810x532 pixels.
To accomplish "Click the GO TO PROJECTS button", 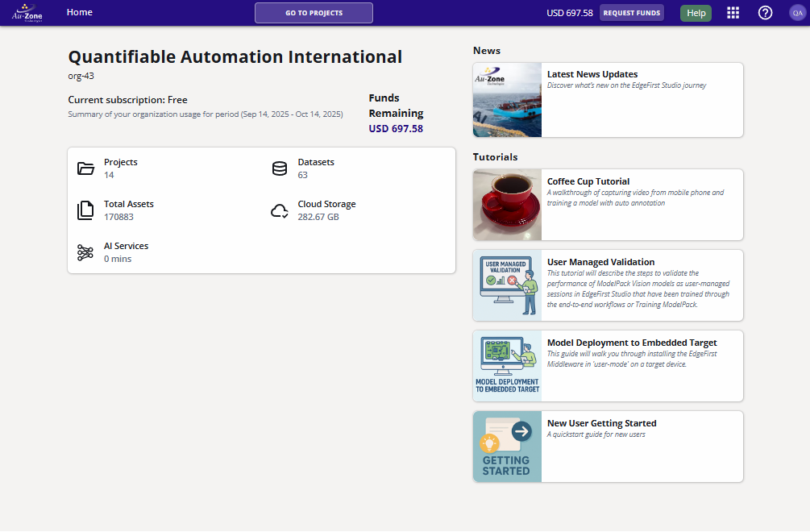I will (x=314, y=13).
